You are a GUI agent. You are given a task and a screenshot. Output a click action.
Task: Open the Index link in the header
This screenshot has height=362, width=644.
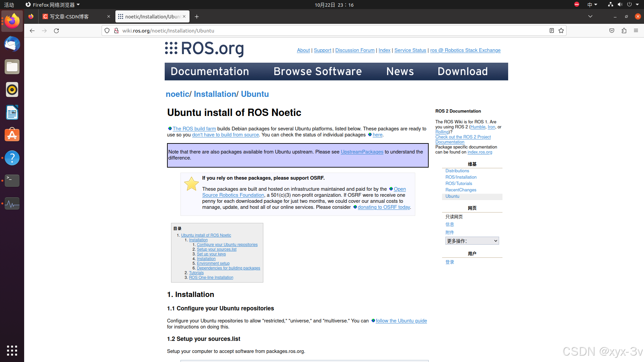click(x=384, y=50)
